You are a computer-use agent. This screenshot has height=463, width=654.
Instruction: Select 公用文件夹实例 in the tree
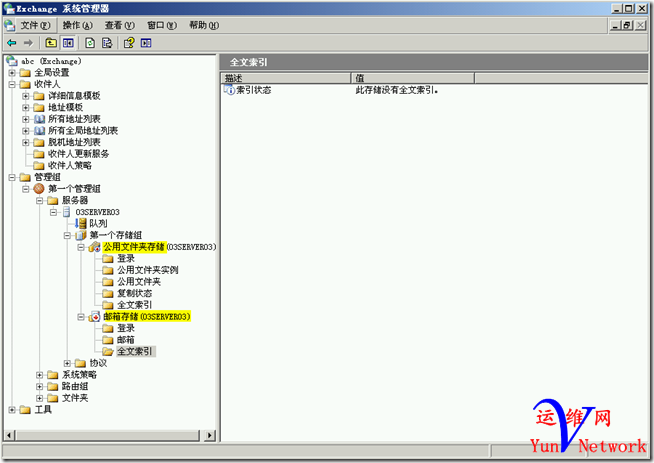[148, 270]
